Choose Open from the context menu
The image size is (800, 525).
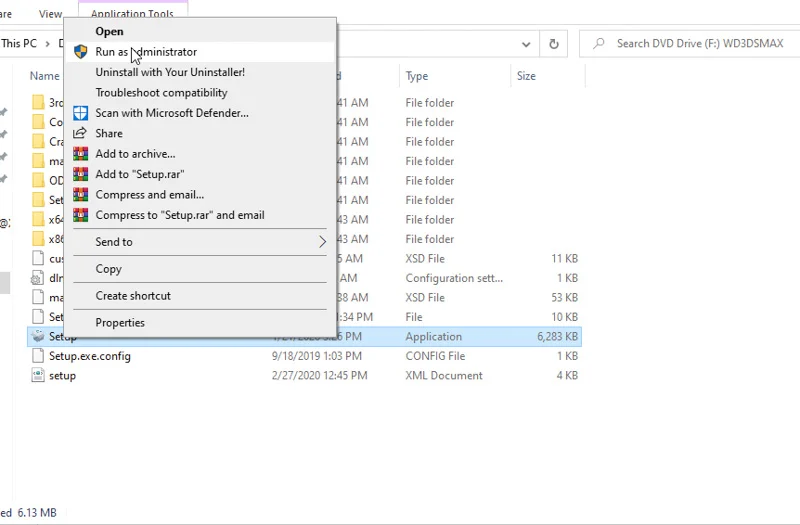tap(110, 32)
